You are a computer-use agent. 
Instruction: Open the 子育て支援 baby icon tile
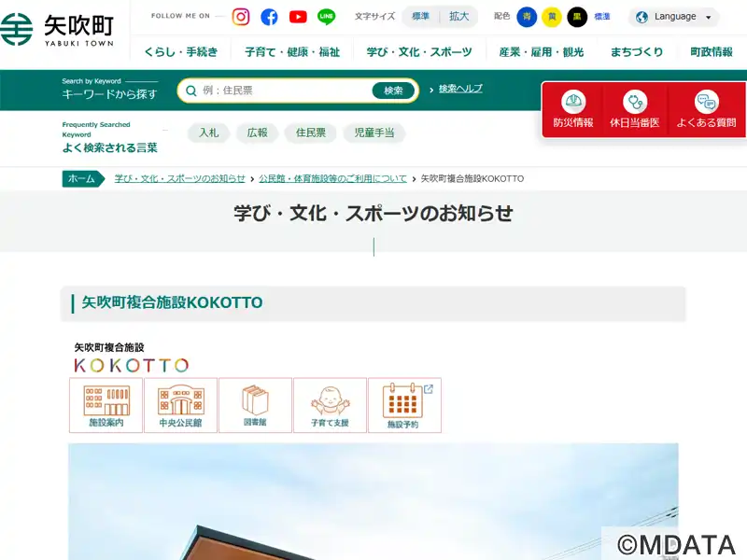[x=331, y=405]
